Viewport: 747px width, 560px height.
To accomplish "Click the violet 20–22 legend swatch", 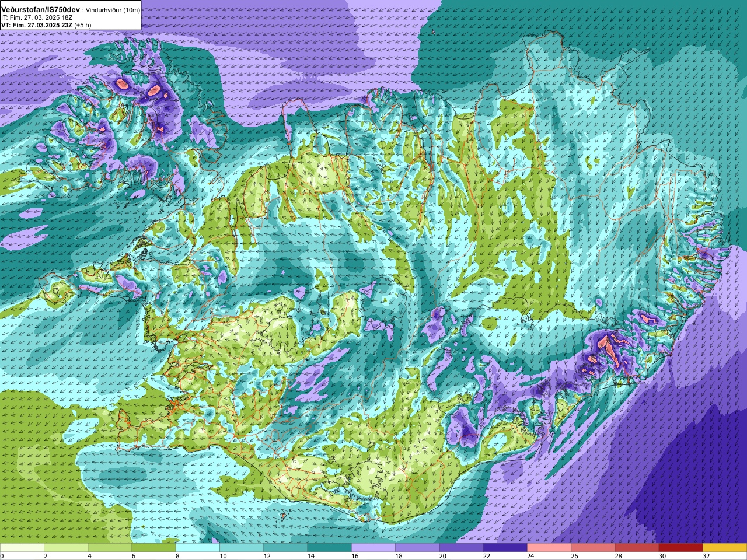I will (461, 547).
